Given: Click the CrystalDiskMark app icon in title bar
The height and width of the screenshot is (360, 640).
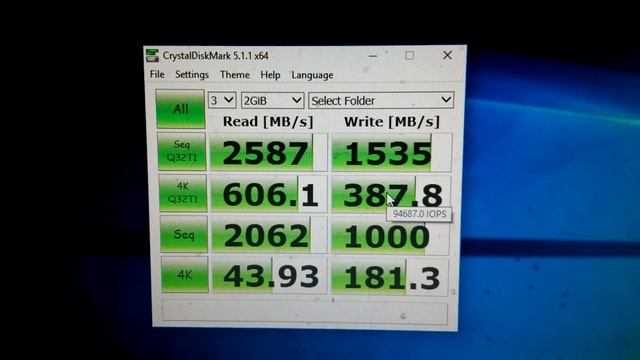Looking at the screenshot, I should coord(152,56).
